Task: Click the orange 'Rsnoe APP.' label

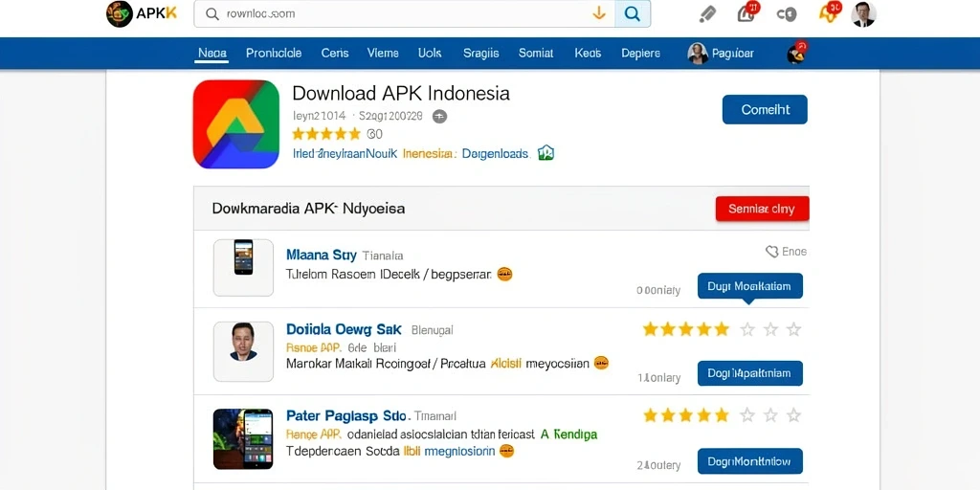Action: point(314,347)
